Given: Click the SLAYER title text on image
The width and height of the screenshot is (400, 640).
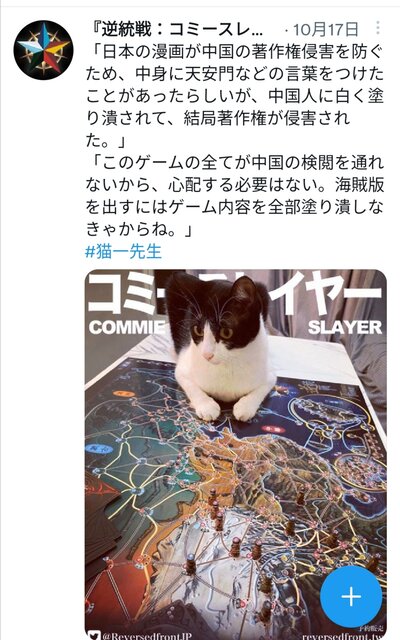Looking at the screenshot, I should pyautogui.click(x=345, y=327).
